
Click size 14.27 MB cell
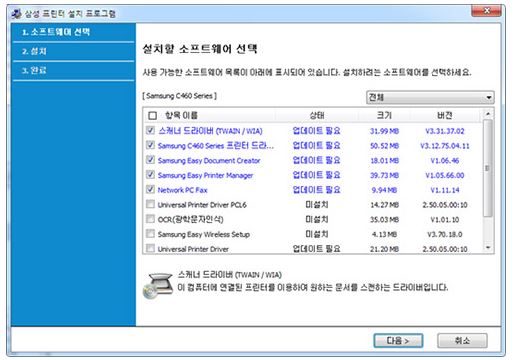[x=384, y=205]
